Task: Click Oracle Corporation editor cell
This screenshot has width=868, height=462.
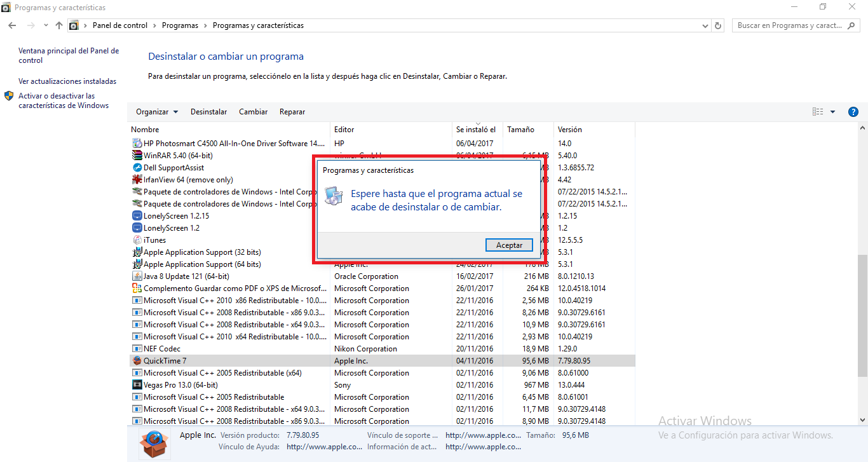Action: (367, 276)
